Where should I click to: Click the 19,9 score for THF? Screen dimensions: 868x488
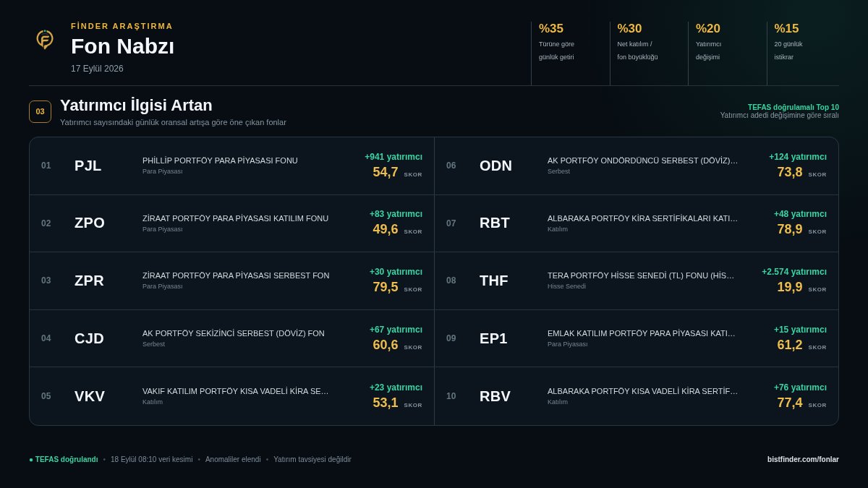coord(790,287)
